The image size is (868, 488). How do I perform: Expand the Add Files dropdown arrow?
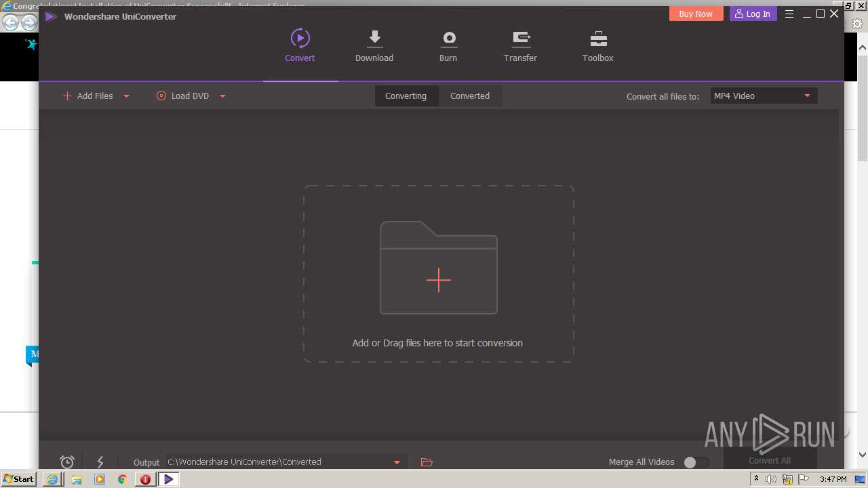pyautogui.click(x=126, y=96)
